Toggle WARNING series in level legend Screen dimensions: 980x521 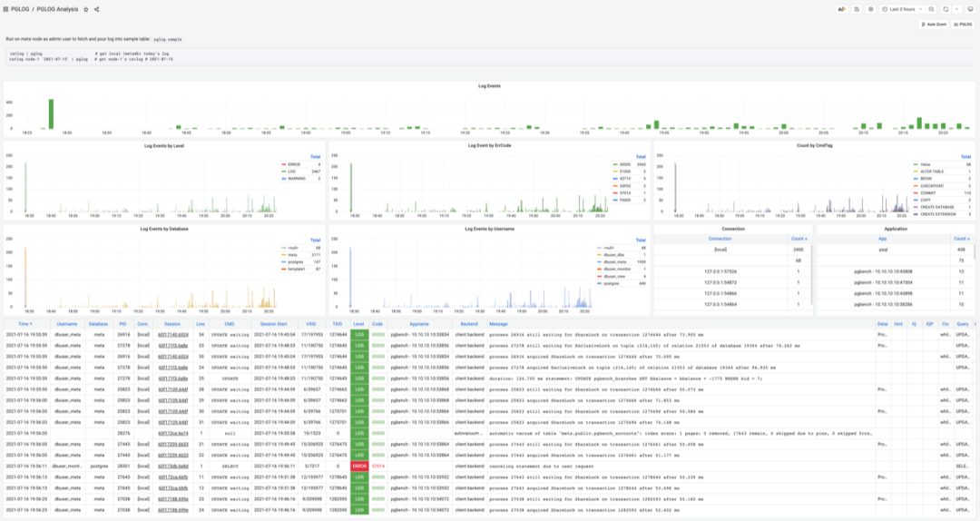(x=296, y=178)
